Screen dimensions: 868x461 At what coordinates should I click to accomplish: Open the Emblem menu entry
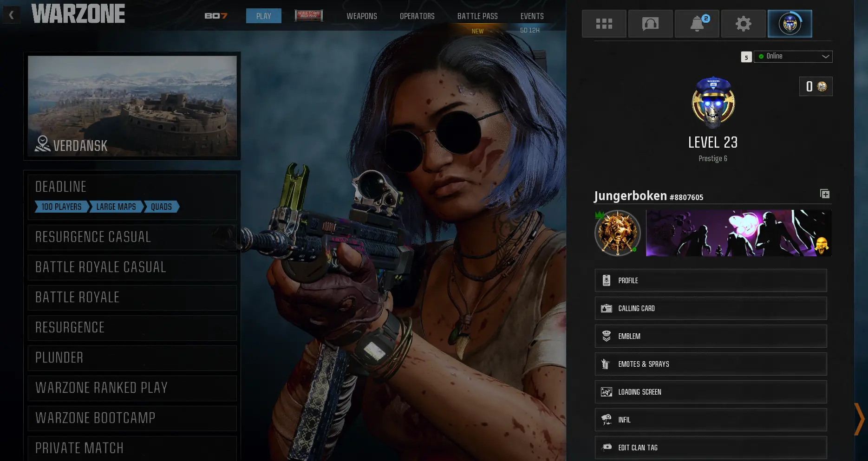[x=711, y=336]
